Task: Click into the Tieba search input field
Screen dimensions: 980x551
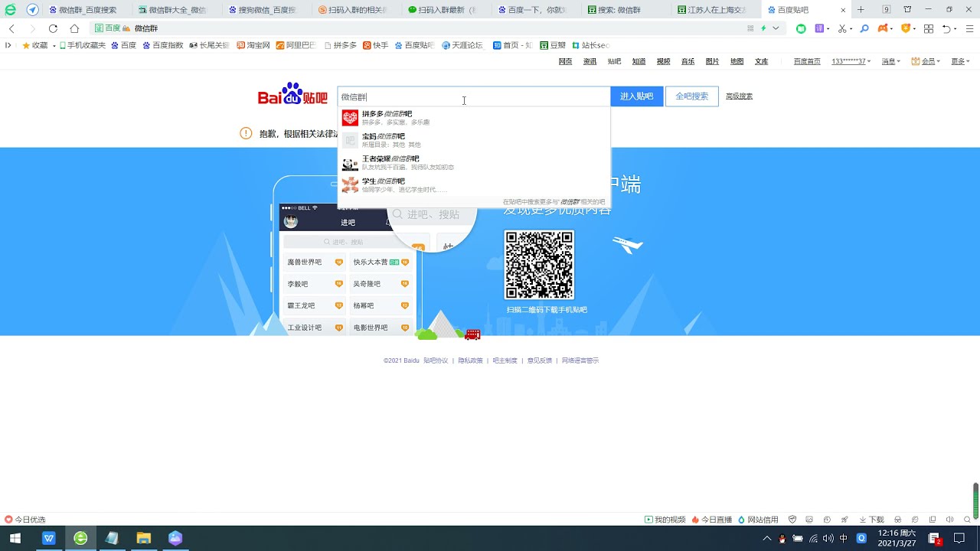Action: tap(474, 97)
